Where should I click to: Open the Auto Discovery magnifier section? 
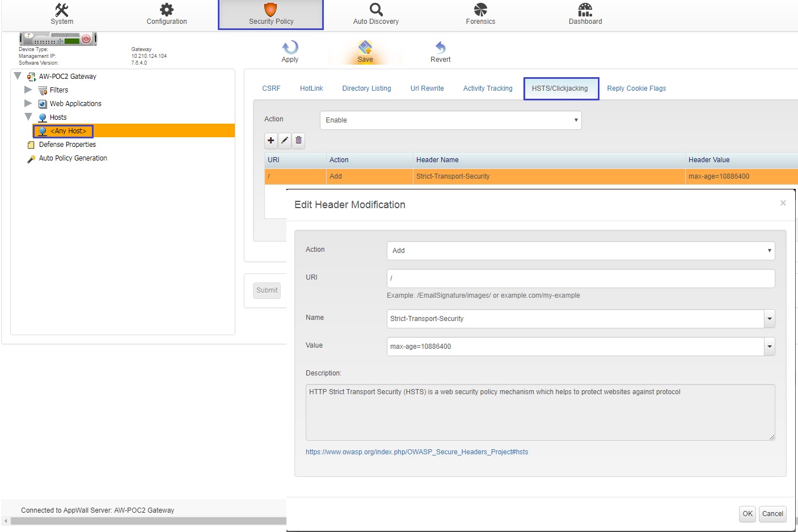(x=375, y=14)
